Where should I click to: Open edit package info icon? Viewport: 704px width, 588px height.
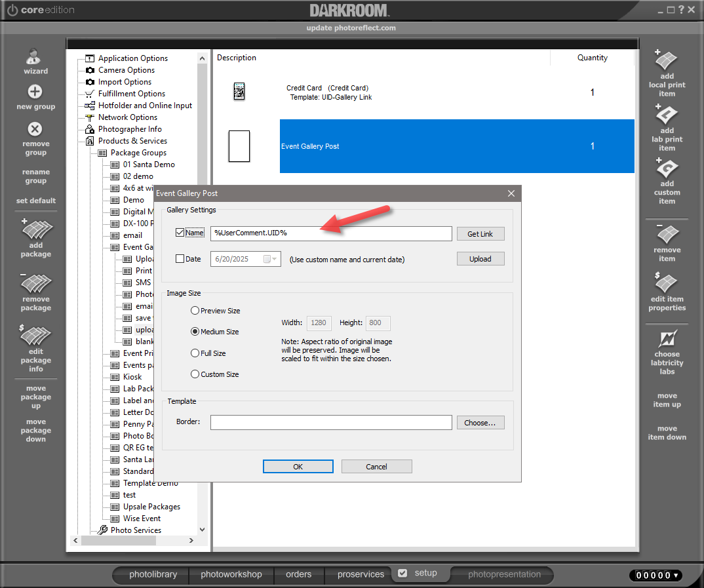[x=35, y=335]
